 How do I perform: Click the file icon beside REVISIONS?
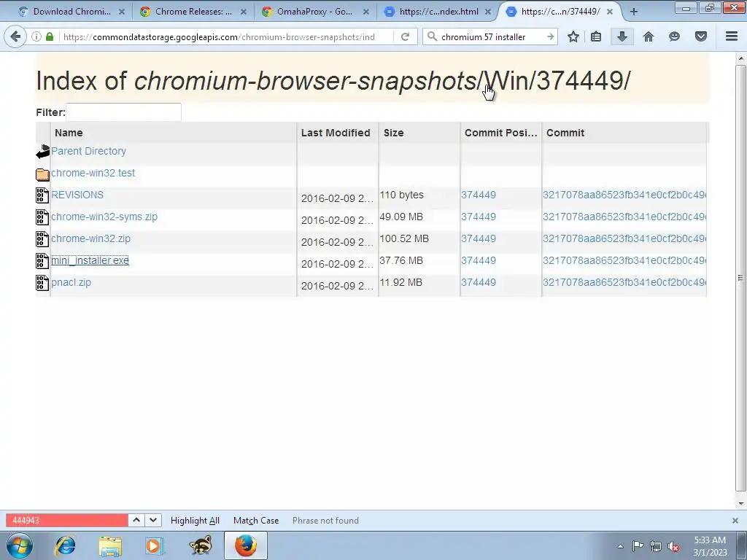point(42,195)
